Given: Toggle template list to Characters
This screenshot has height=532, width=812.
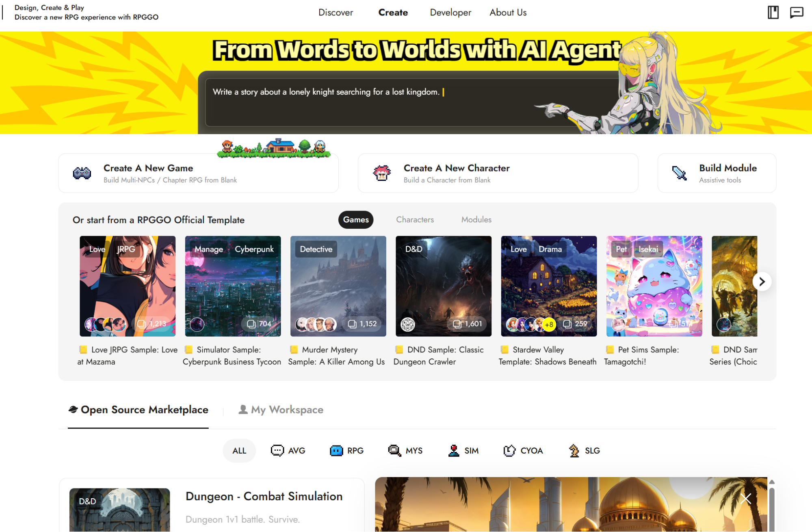Looking at the screenshot, I should click(x=415, y=219).
